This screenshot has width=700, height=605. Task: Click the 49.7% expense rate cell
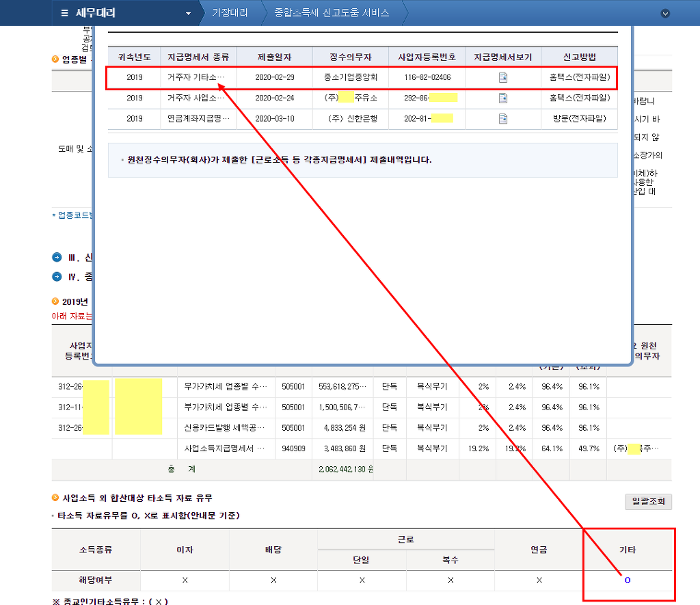pyautogui.click(x=589, y=448)
